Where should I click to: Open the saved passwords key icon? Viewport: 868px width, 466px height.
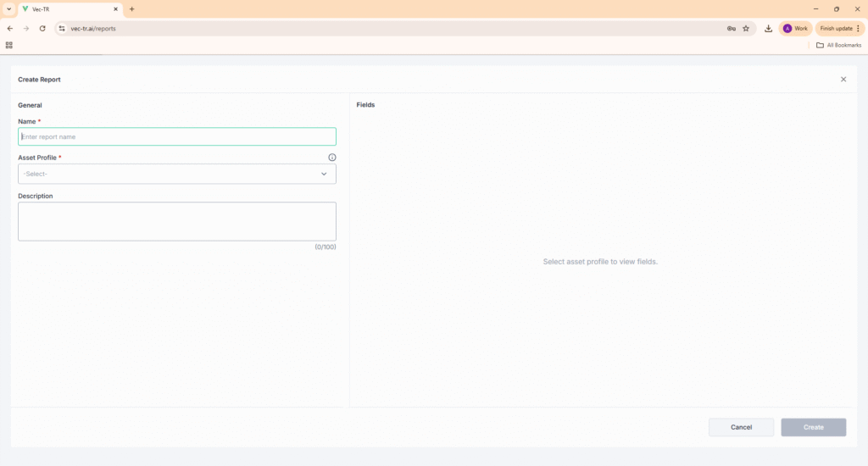coord(731,28)
